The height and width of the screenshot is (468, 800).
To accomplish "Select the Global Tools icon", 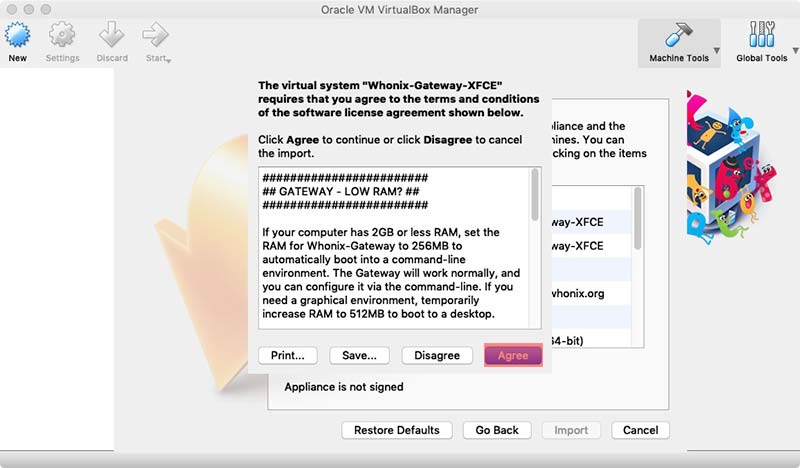I will click(762, 35).
